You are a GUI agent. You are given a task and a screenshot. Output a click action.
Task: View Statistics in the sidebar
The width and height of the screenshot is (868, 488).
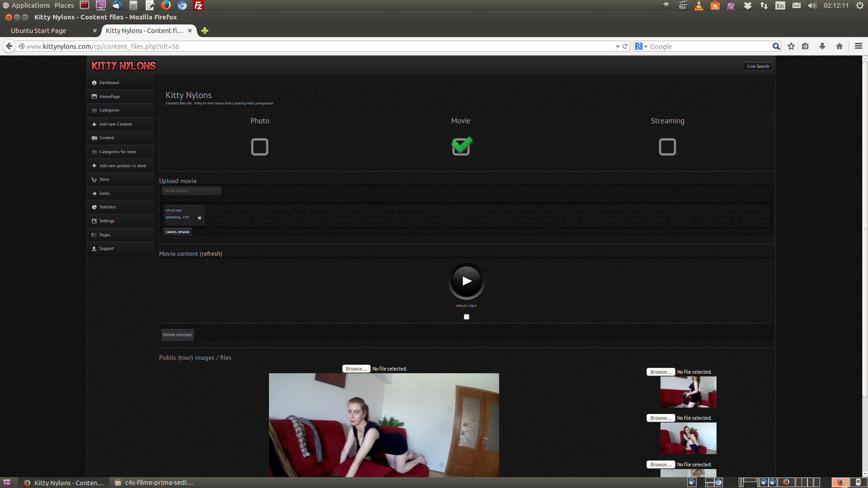coord(120,207)
